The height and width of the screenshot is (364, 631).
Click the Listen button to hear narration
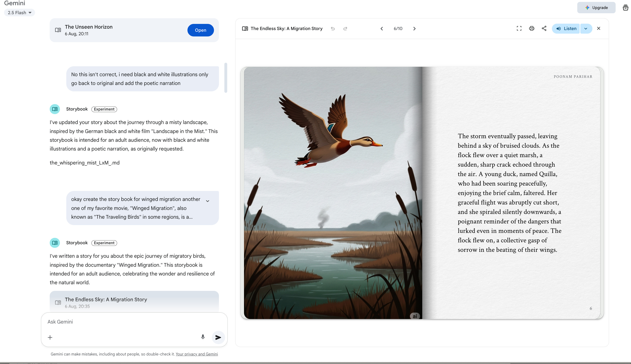566,28
